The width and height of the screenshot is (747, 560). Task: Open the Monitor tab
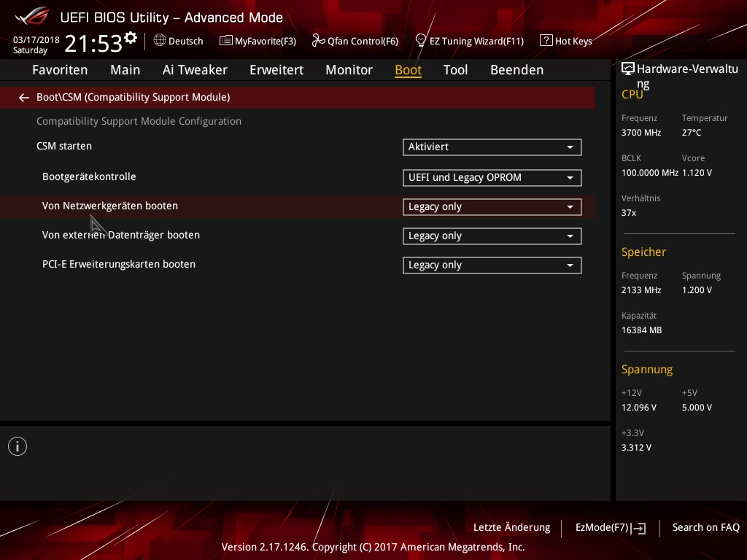pos(349,70)
